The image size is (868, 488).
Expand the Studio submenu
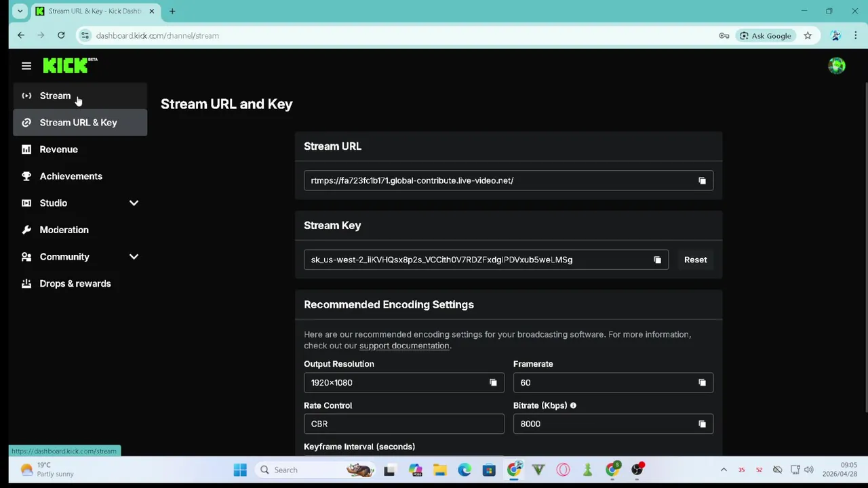tap(134, 203)
